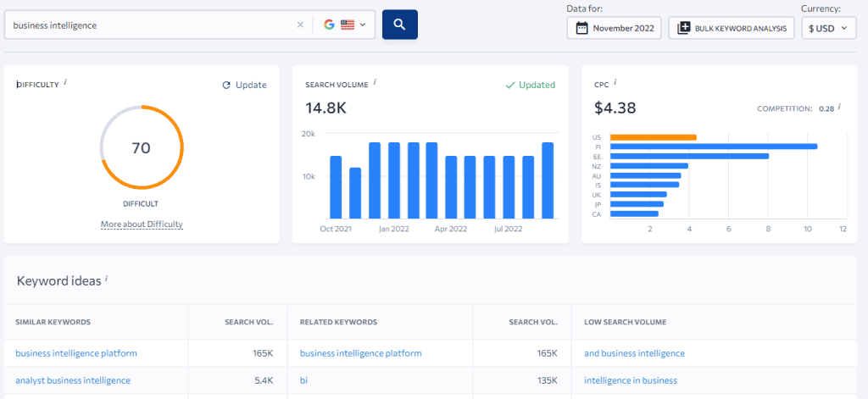Click the Bulk Keyword Analysis button

732,28
